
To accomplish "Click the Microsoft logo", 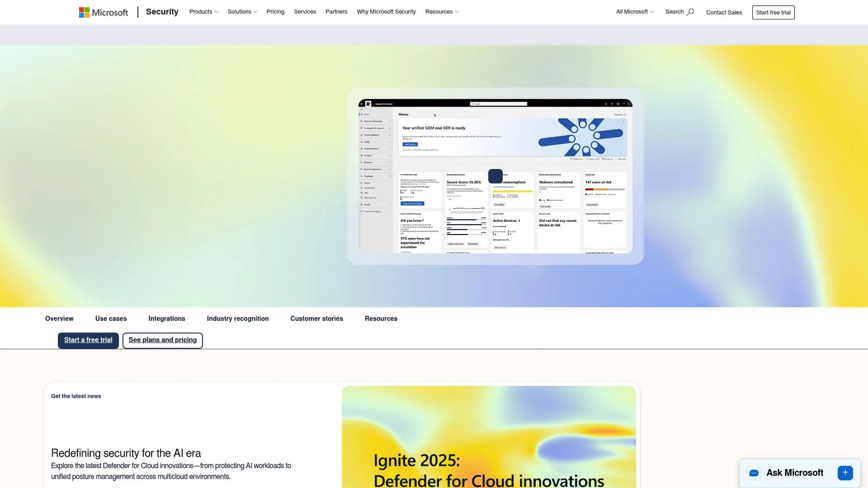I will [x=103, y=12].
